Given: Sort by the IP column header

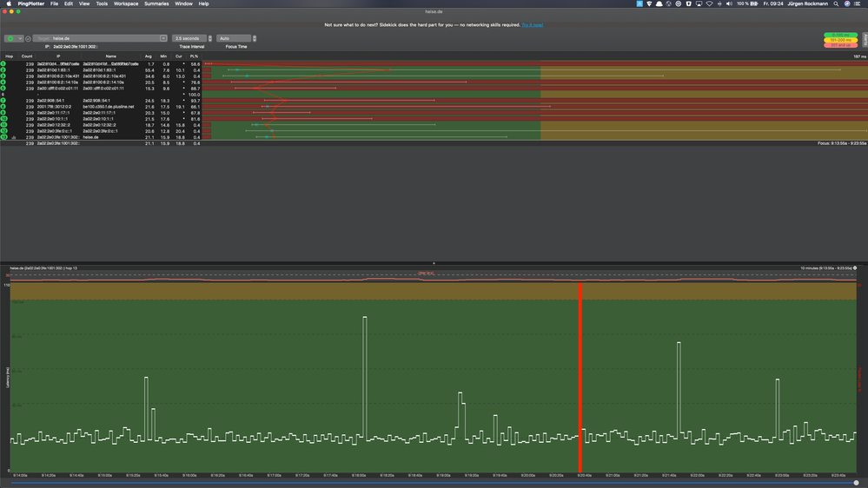Looking at the screenshot, I should [x=58, y=56].
